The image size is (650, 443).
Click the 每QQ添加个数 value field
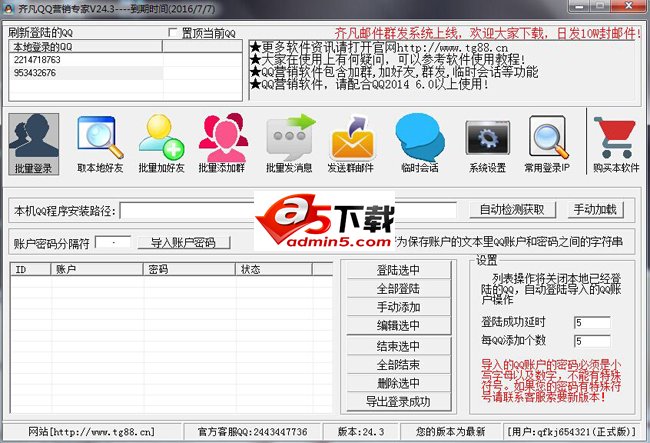tap(592, 341)
